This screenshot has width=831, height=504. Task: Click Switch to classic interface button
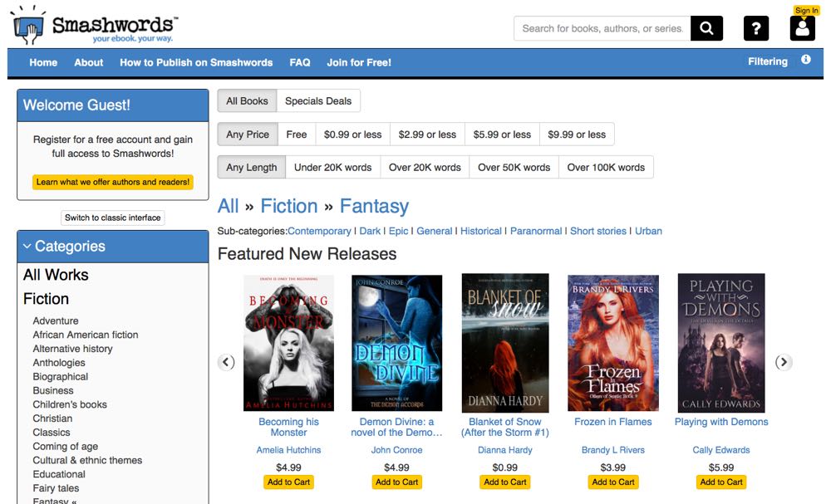(x=113, y=218)
